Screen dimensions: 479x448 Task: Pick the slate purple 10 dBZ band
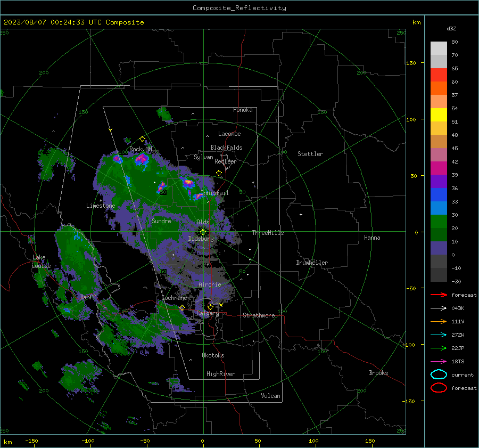click(x=439, y=248)
